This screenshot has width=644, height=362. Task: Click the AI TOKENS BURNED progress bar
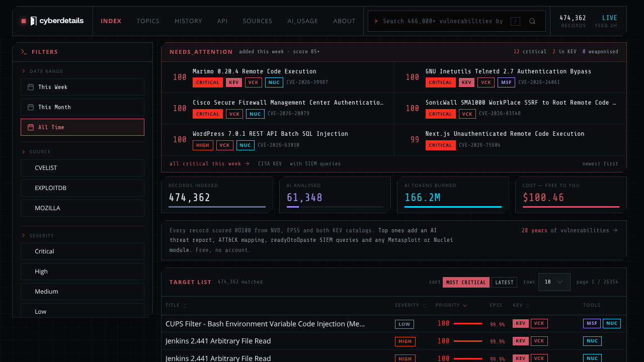tap(453, 207)
